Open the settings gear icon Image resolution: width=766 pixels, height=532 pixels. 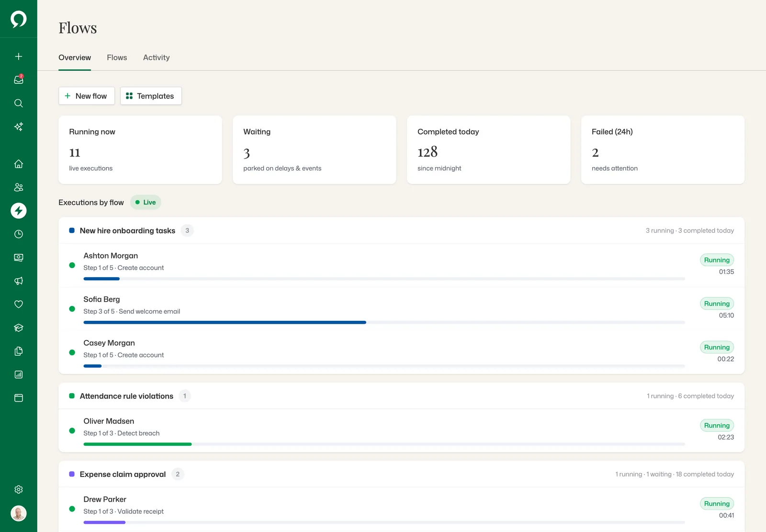click(x=19, y=489)
